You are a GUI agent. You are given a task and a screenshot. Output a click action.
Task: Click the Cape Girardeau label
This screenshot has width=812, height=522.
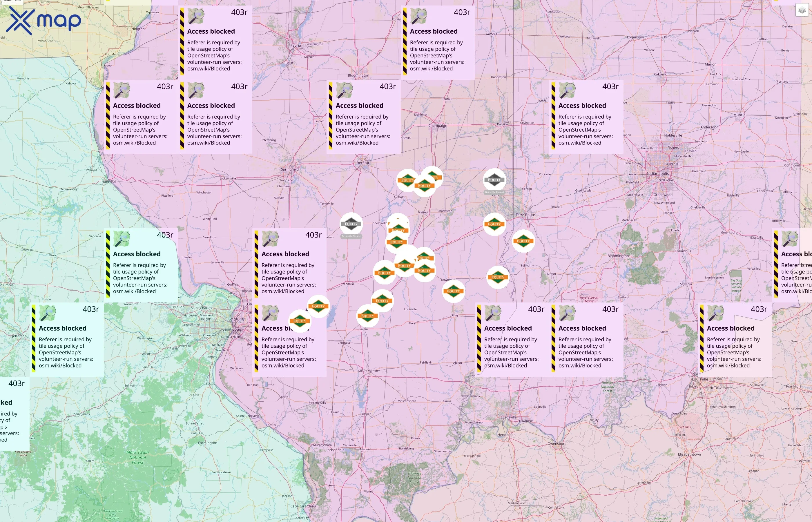pos(303,506)
